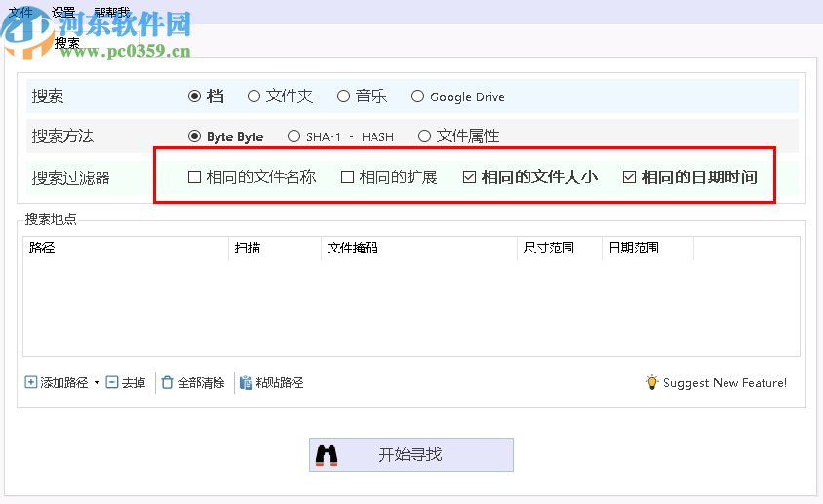823x504 pixels.
Task: Click the 尺寸范围 column header
Action: (560, 248)
